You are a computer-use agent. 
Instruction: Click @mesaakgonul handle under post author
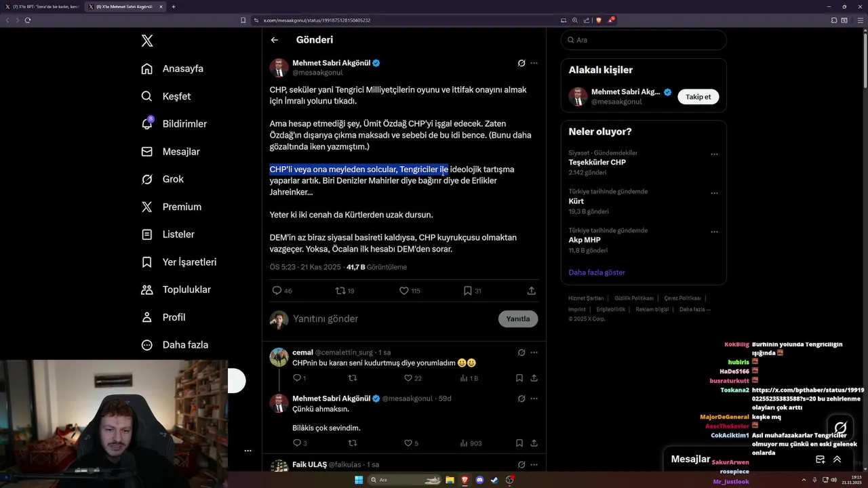coord(317,73)
